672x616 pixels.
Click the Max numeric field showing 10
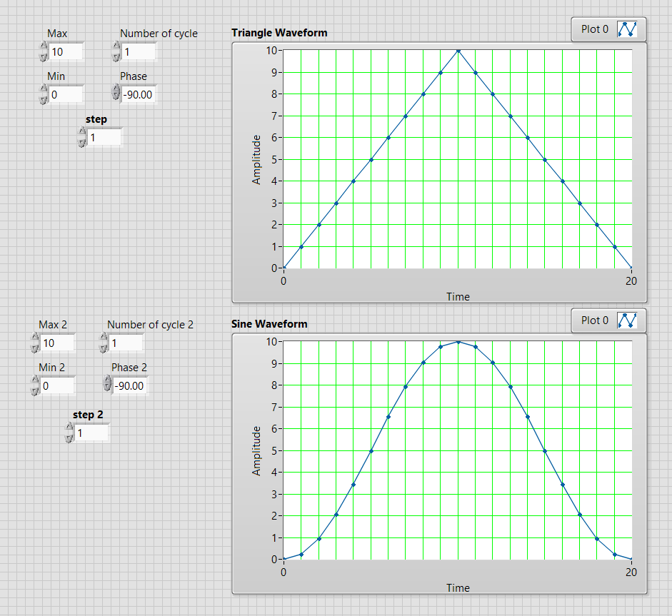pos(66,52)
